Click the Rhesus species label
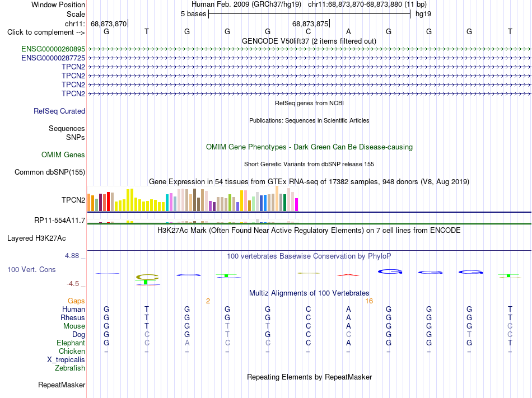The width and height of the screenshot is (532, 398). (x=73, y=318)
